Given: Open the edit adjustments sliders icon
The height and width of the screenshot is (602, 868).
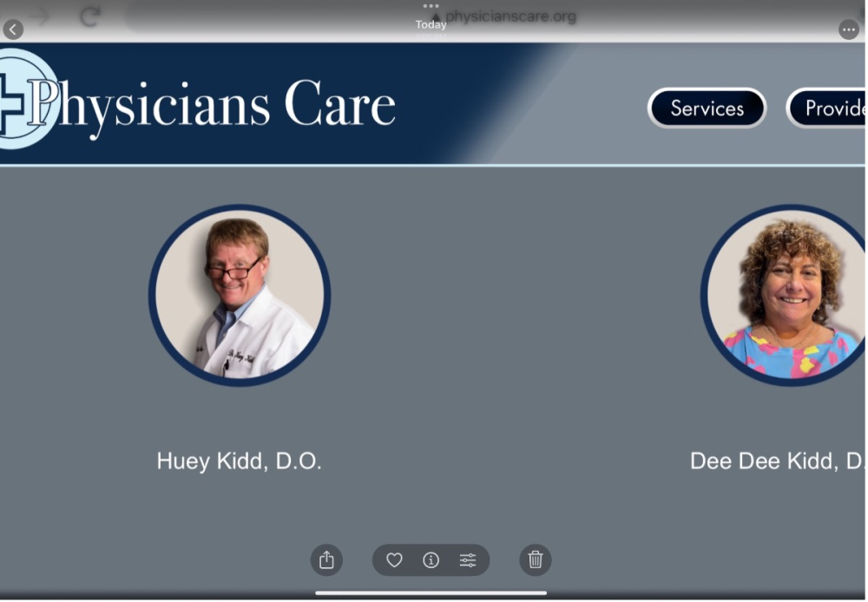Looking at the screenshot, I should tap(468, 560).
